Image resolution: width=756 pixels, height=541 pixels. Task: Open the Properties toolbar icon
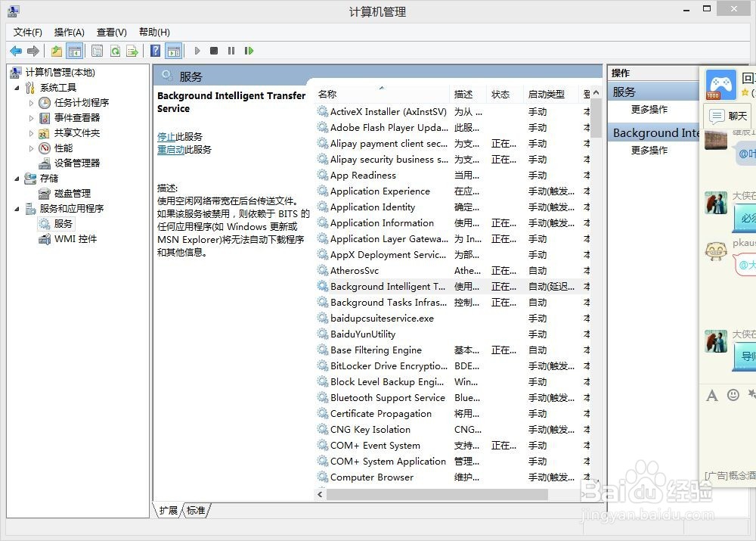[x=97, y=51]
